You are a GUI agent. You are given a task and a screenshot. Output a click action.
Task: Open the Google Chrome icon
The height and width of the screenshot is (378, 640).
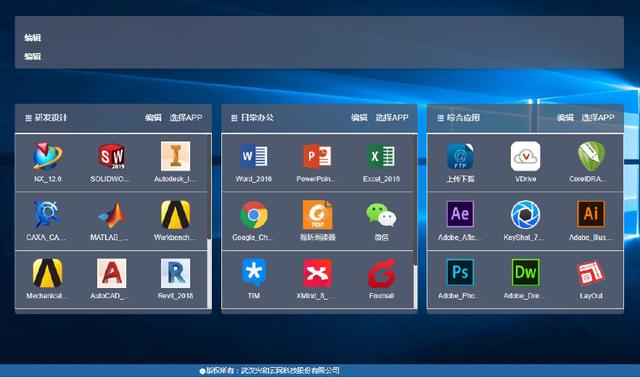coord(253,215)
